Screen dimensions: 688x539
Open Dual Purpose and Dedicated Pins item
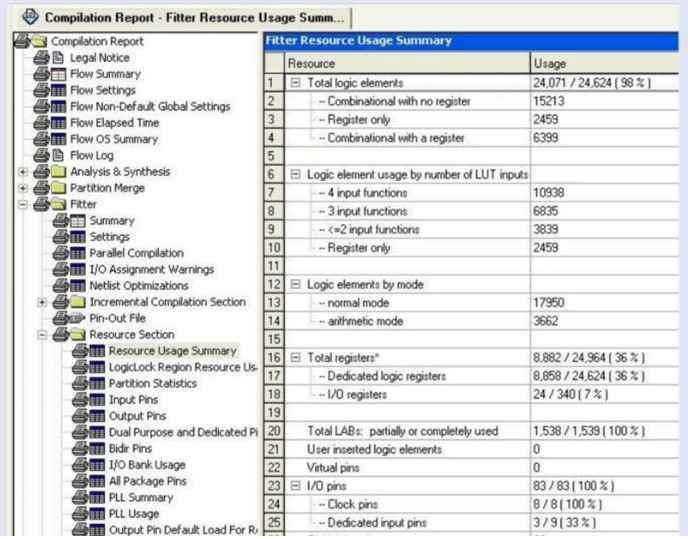[x=183, y=432]
